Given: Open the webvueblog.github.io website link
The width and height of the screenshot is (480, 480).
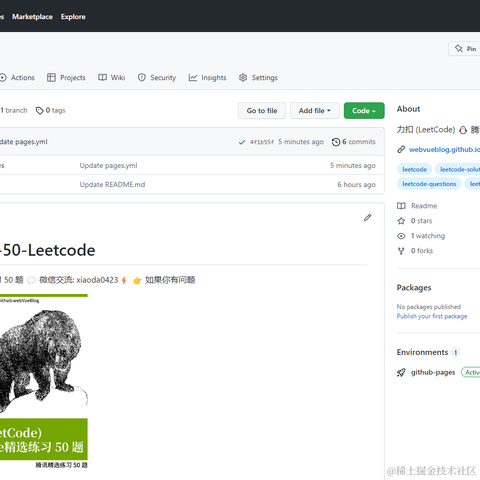Looking at the screenshot, I should [444, 150].
